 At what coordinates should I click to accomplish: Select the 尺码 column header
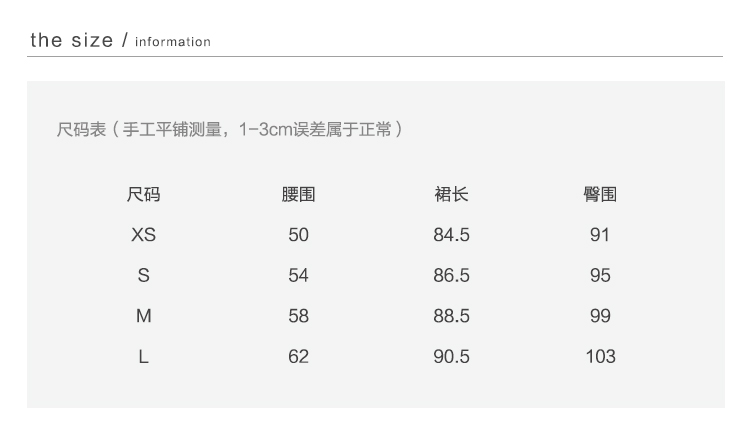click(143, 195)
